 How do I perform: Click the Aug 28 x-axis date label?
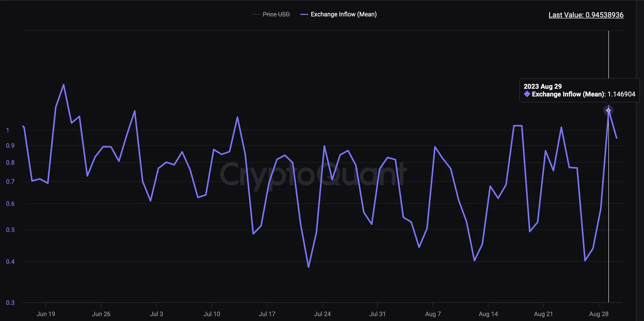tap(599, 314)
